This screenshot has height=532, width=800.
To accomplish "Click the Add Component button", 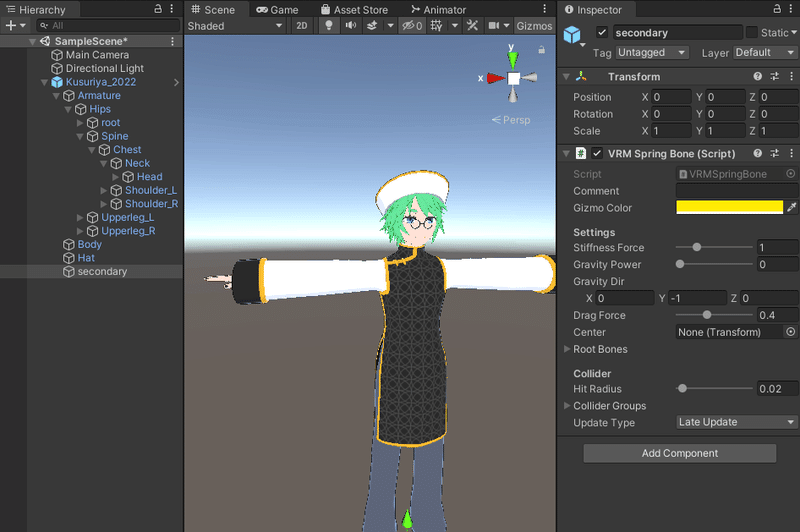I will point(680,453).
